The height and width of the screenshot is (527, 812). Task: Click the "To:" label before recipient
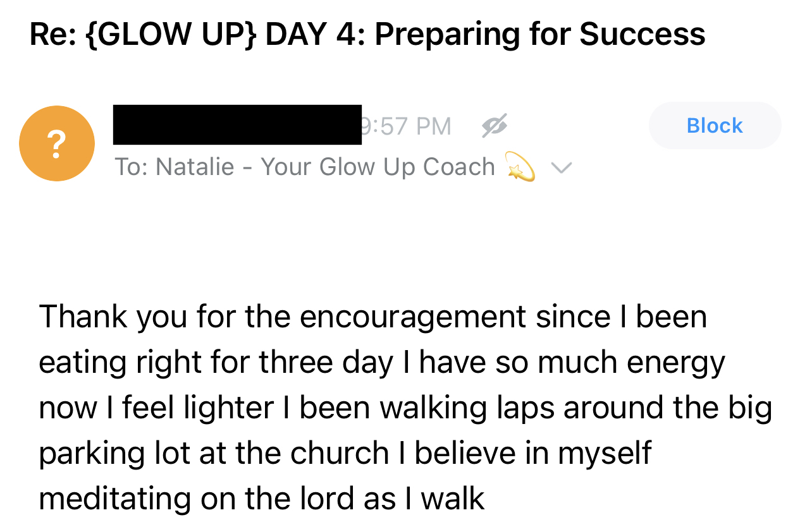pyautogui.click(x=132, y=167)
